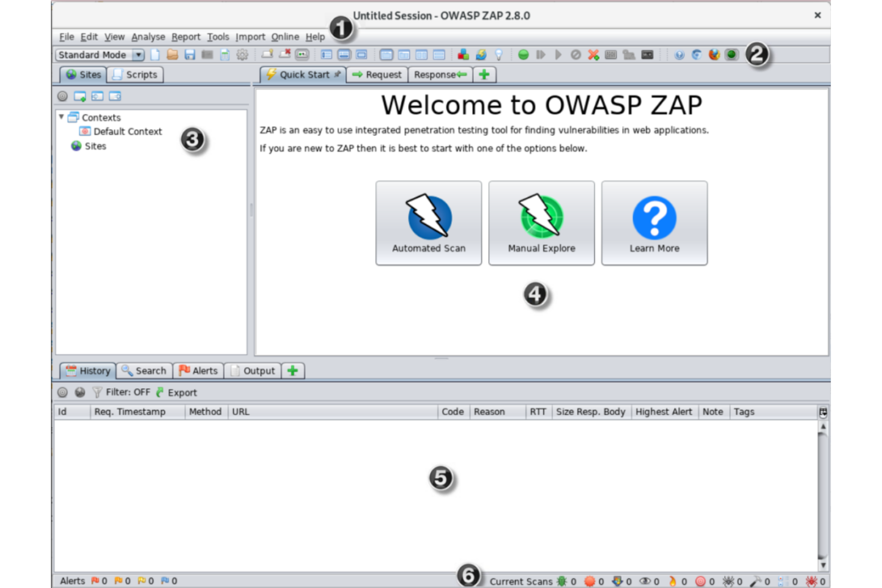
Task: Click the red X custom breakpoint icon
Action: 593,55
